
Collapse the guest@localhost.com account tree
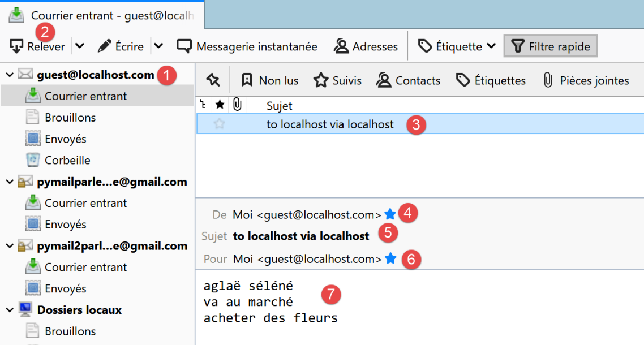[10, 75]
